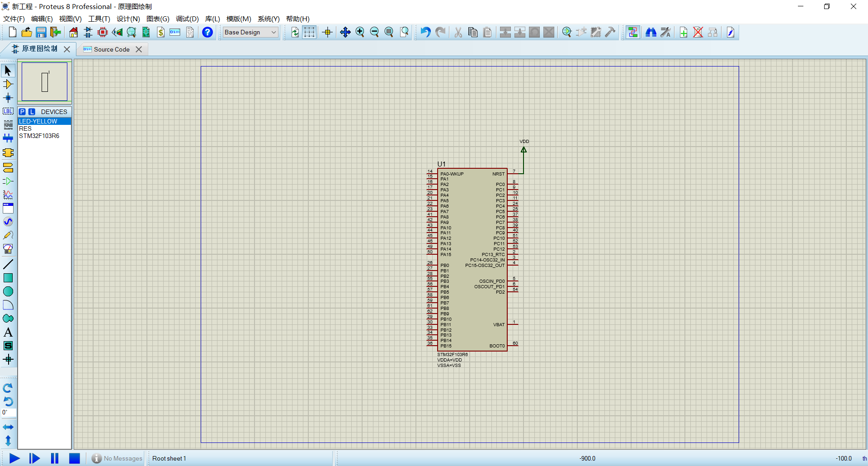Select the Component mode tool
The image size is (868, 466).
[x=8, y=84]
